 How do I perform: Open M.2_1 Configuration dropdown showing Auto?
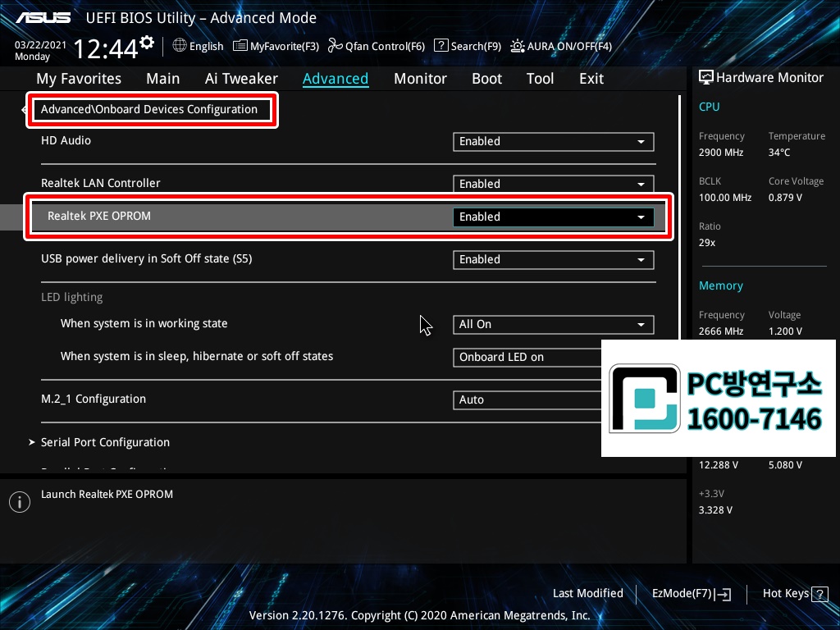[x=527, y=399]
